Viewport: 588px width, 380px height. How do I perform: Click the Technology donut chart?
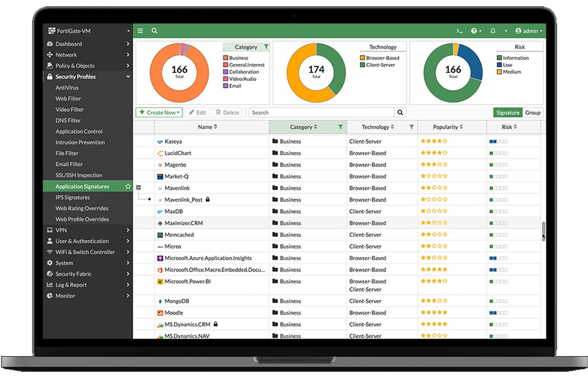point(316,73)
